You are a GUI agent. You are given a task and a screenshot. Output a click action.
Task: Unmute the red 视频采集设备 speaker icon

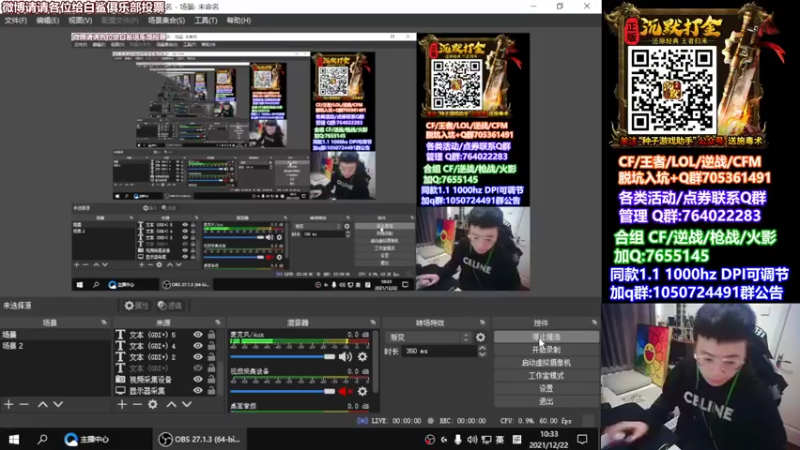pyautogui.click(x=345, y=391)
